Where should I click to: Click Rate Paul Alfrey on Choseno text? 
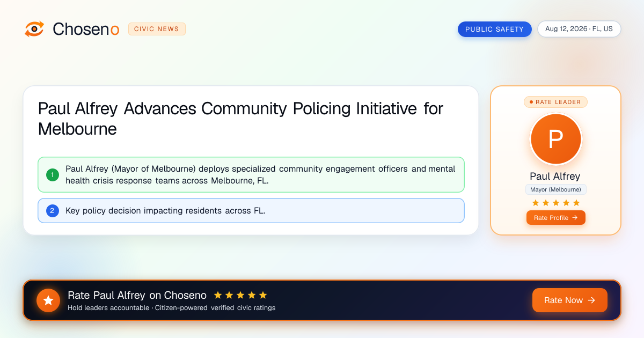[137, 295]
